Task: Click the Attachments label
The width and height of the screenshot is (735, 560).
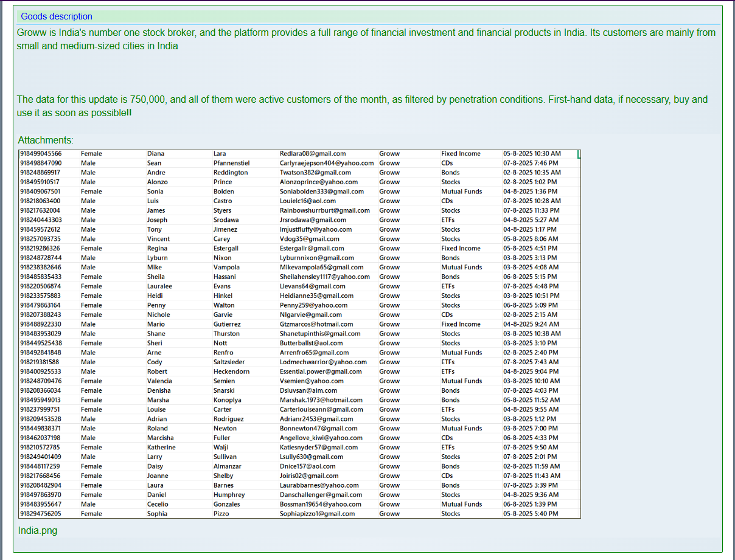Action: 46,140
